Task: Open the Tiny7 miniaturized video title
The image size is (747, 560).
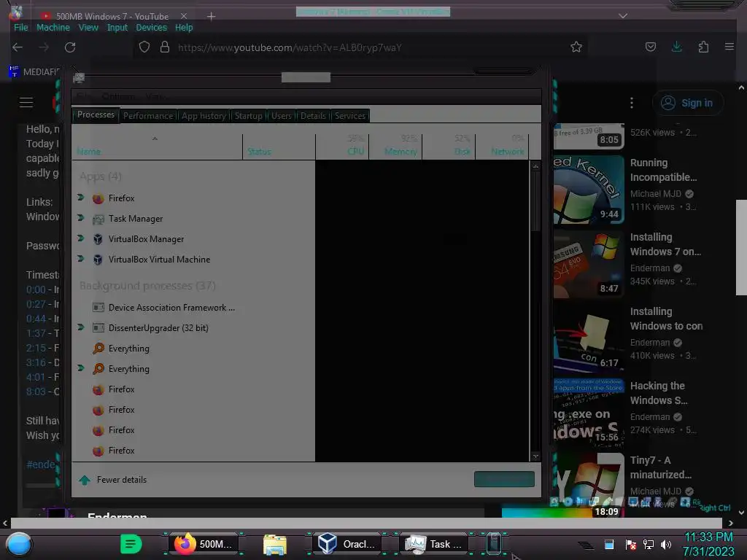Action: (x=661, y=467)
